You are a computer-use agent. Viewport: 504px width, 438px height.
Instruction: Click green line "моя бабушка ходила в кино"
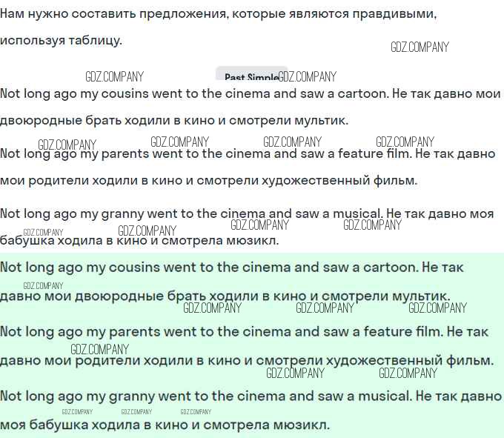tap(165, 425)
